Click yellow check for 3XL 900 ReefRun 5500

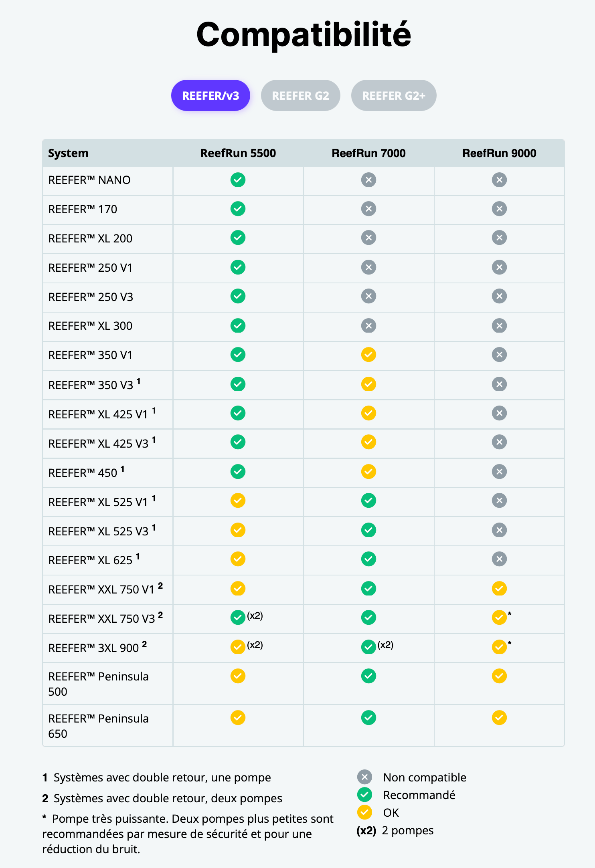(238, 647)
